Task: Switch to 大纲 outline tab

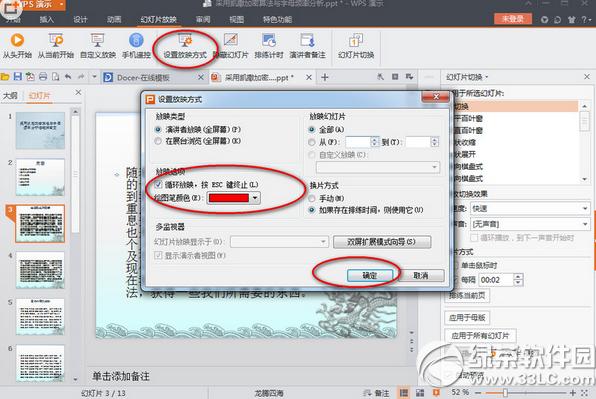Action: click(10, 95)
